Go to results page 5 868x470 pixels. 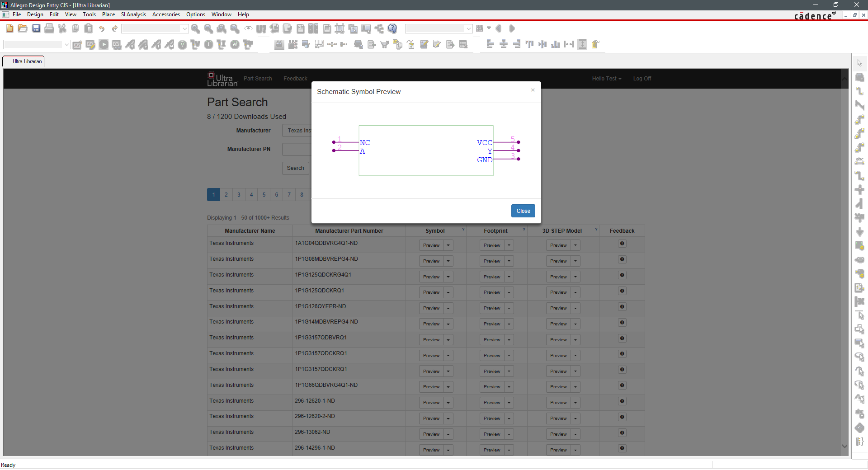click(x=264, y=195)
